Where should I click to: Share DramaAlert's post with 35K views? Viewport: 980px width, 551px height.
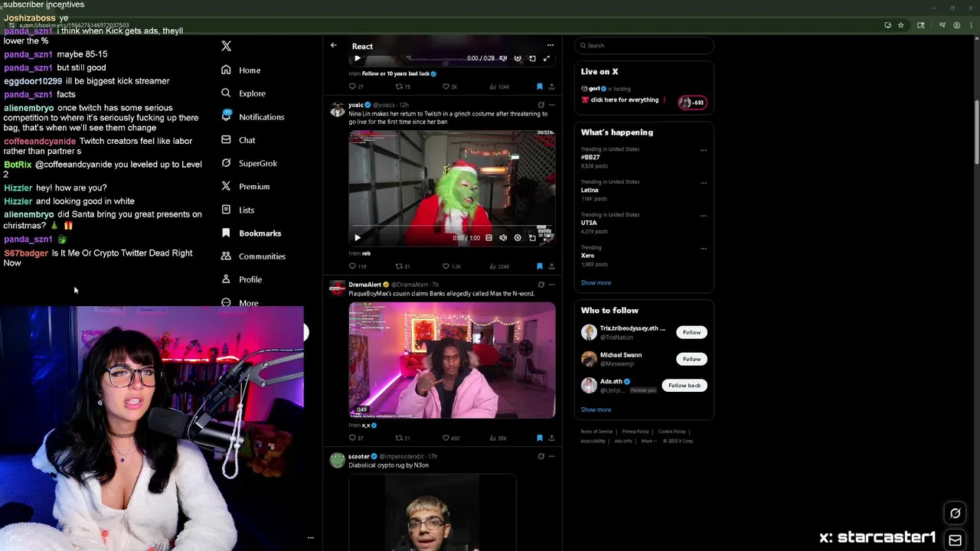tap(551, 438)
